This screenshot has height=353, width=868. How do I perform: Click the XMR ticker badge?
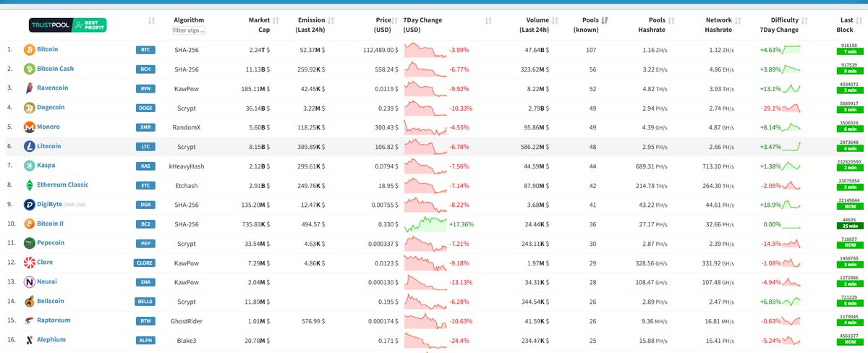145,127
